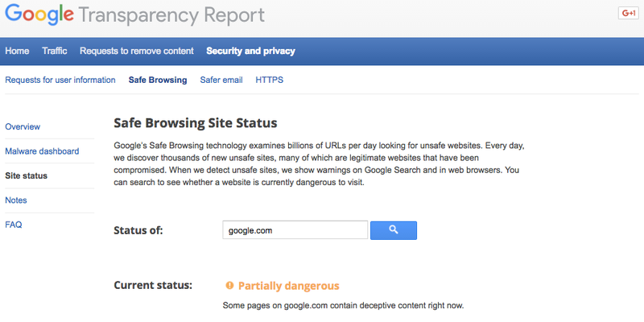Select Security and privacy tab
The image size is (644, 322).
point(250,51)
